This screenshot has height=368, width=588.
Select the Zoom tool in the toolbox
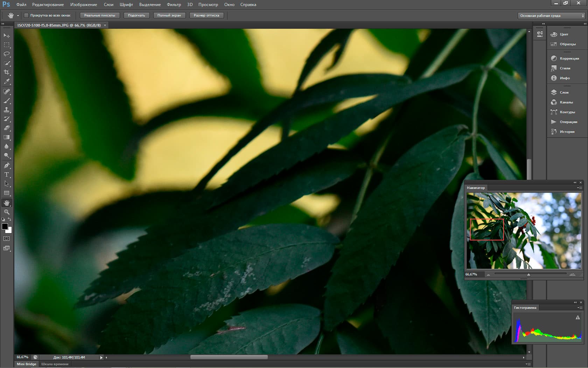7,212
